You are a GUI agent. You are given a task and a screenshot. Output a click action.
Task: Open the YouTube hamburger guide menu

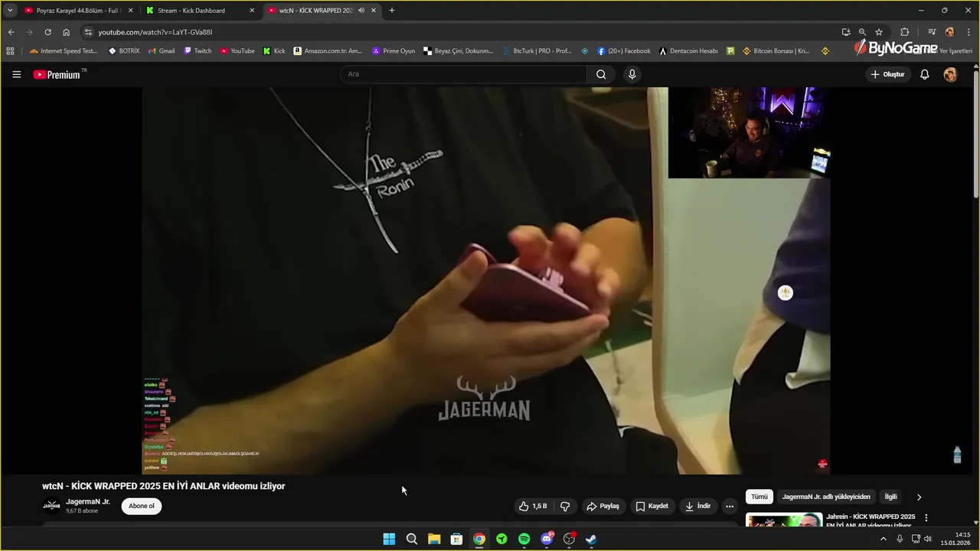pos(16,74)
